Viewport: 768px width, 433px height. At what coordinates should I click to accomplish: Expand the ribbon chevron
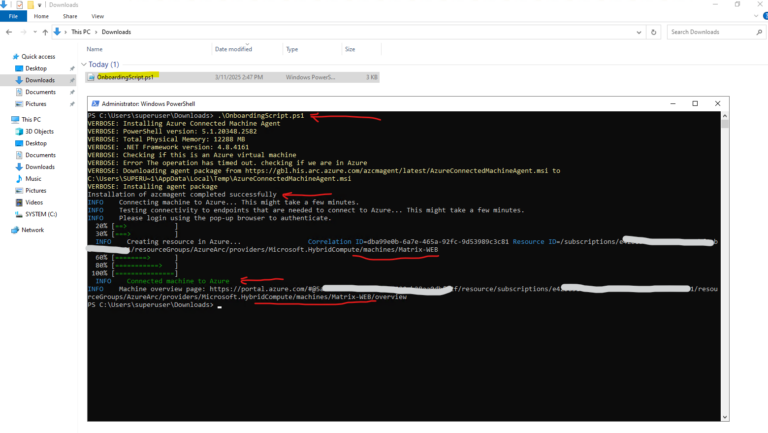[x=756, y=16]
